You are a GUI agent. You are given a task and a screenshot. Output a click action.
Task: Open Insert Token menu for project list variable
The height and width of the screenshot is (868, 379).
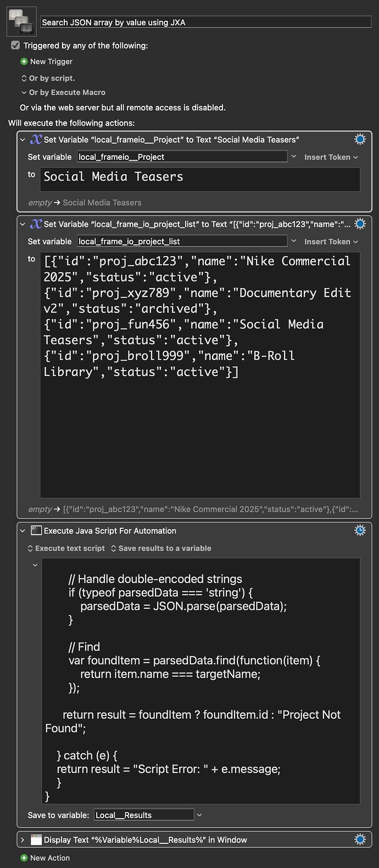(331, 242)
